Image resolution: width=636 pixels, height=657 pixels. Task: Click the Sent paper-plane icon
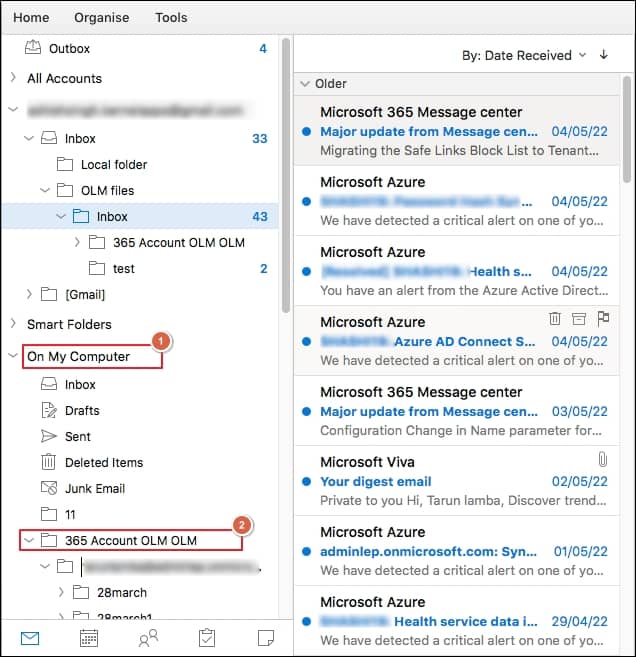[x=49, y=436]
